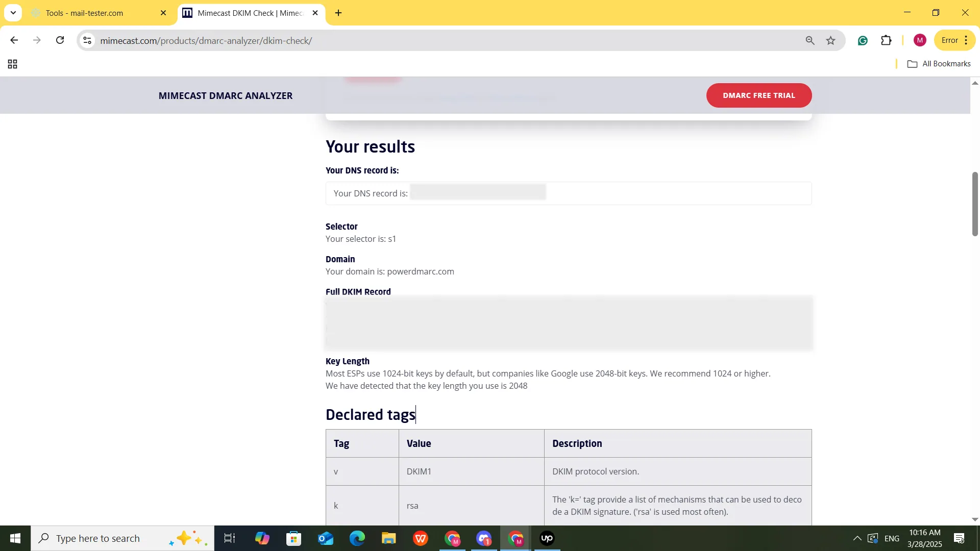
Task: Open the zoom magnifier in address bar
Action: coord(810,40)
